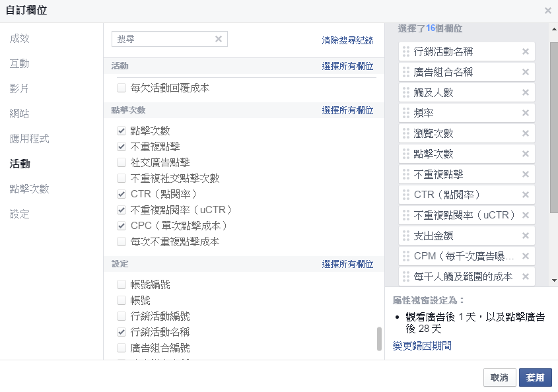Click drag handle of 瀏覽次數 item
Screen dimensions: 558x392
pos(406,133)
